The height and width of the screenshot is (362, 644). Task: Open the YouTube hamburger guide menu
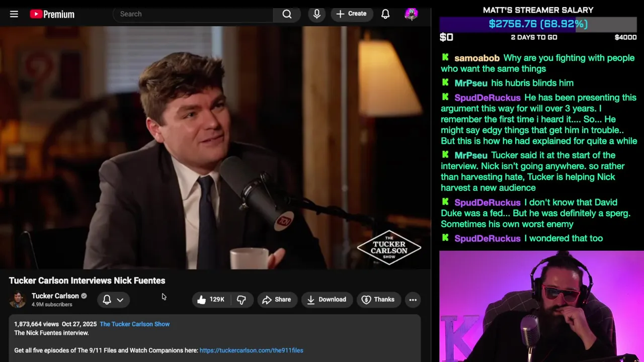[x=14, y=14]
